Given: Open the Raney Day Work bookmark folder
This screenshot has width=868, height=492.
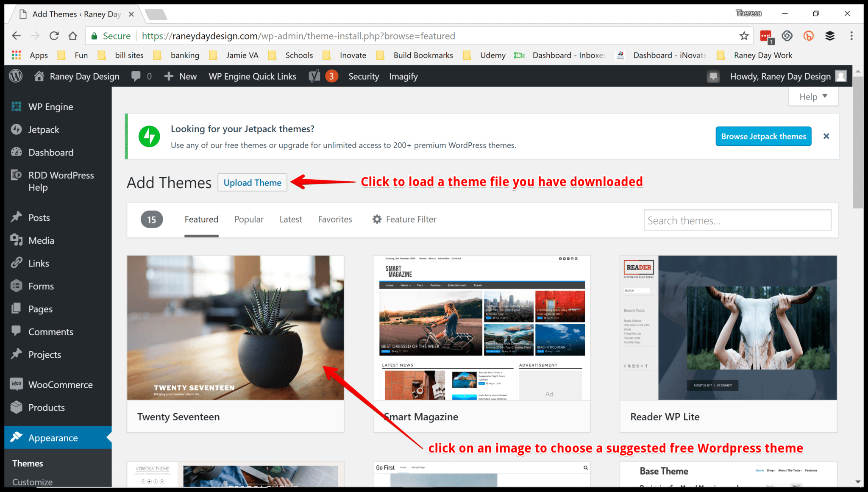Looking at the screenshot, I should click(x=754, y=55).
